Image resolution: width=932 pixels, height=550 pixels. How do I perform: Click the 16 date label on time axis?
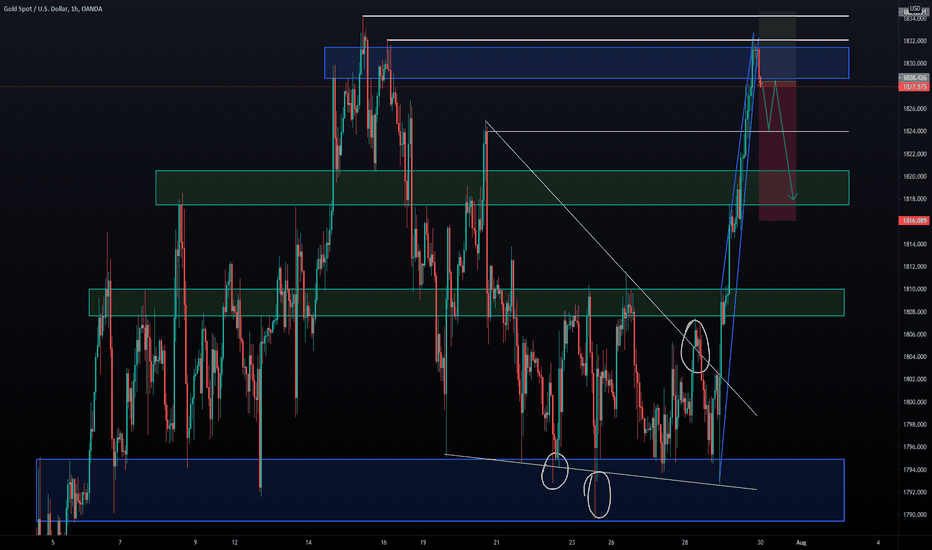383,542
